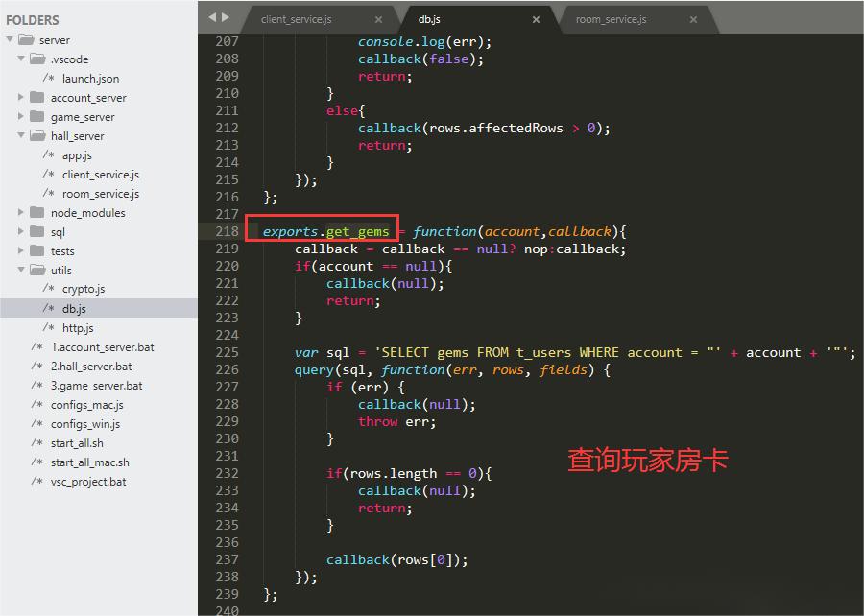Click the hall_server folder icon
Screen dimensions: 864x616
pos(37,135)
